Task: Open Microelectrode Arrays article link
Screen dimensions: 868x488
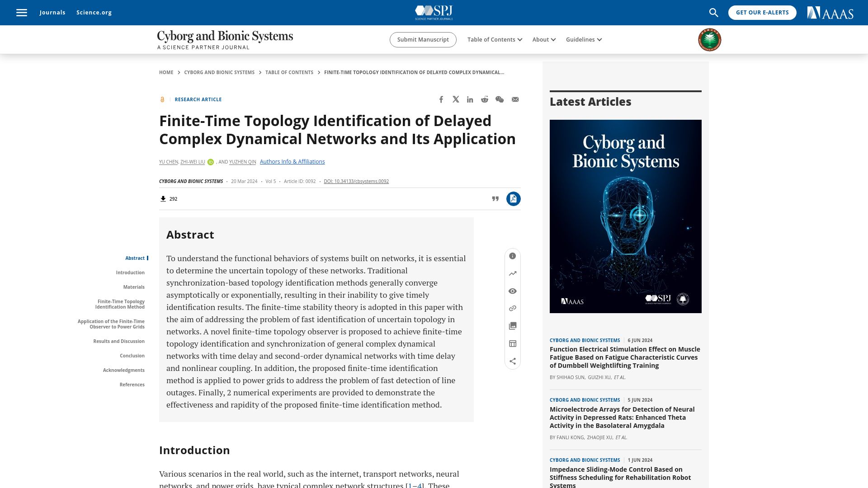Action: pos(622,418)
